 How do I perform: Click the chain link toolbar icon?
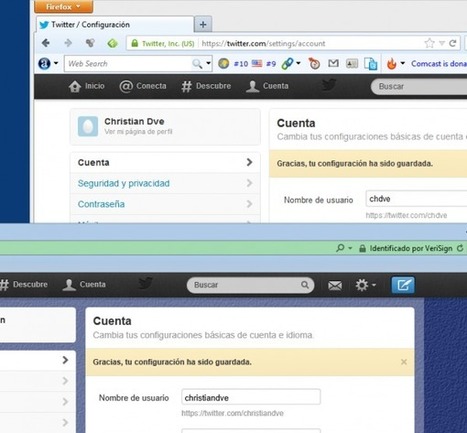(x=287, y=64)
